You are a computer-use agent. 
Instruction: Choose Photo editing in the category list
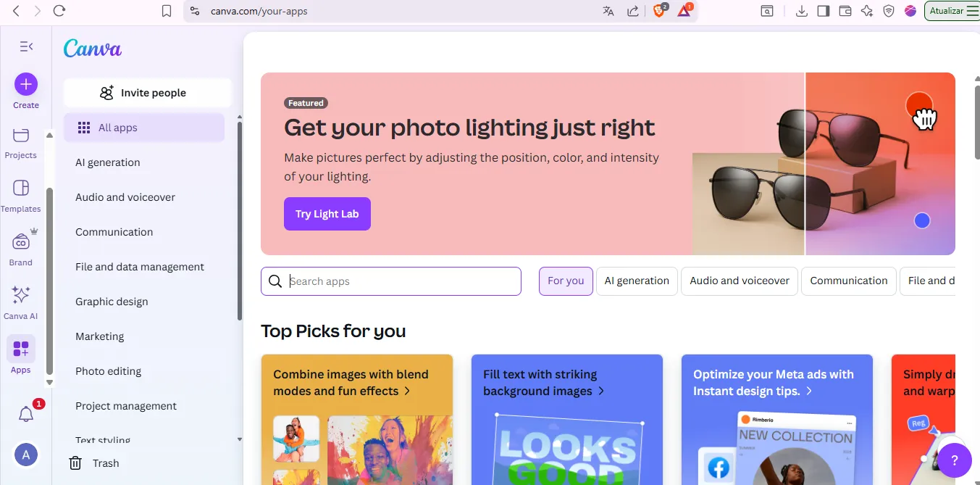pos(108,371)
